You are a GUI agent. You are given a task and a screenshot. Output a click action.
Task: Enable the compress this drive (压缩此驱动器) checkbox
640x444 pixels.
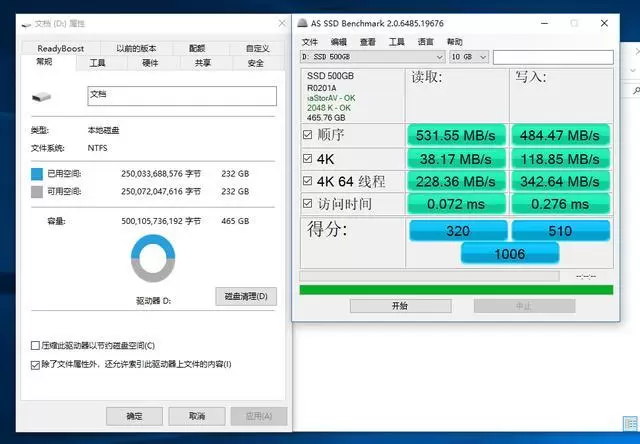pos(37,346)
